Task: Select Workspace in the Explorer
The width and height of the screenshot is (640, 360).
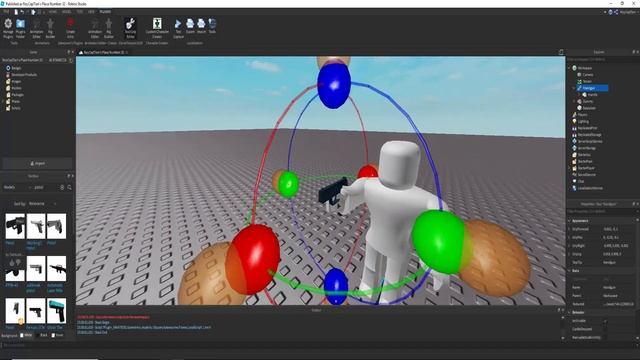Action: 584,68
